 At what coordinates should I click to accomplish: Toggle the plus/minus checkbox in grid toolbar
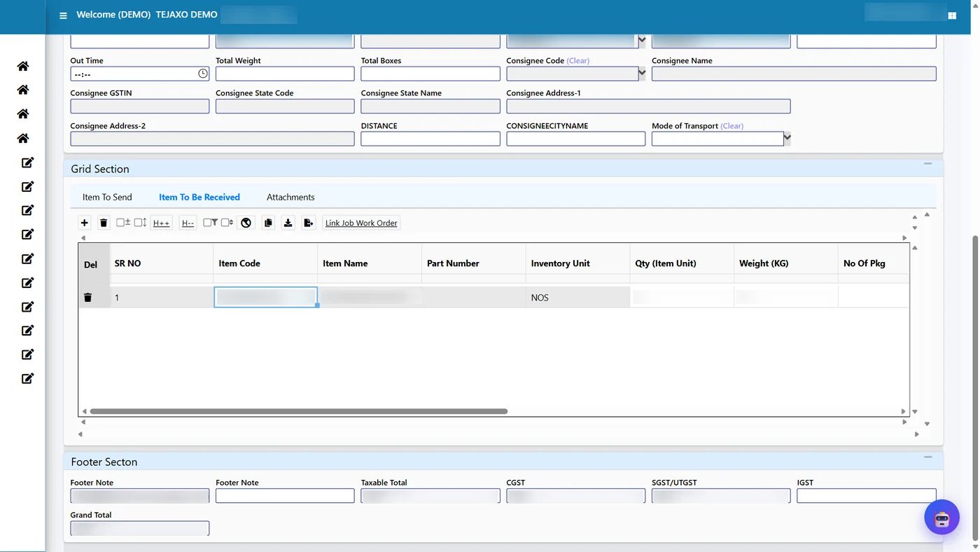(123, 222)
